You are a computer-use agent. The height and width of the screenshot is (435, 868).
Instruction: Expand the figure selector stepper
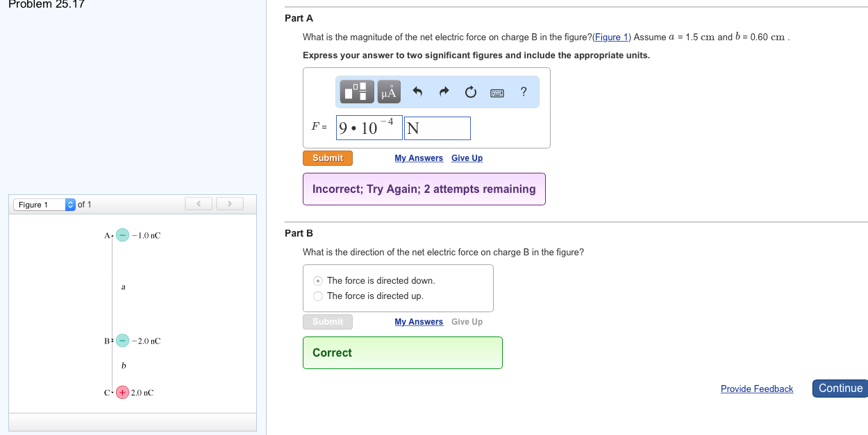point(69,204)
